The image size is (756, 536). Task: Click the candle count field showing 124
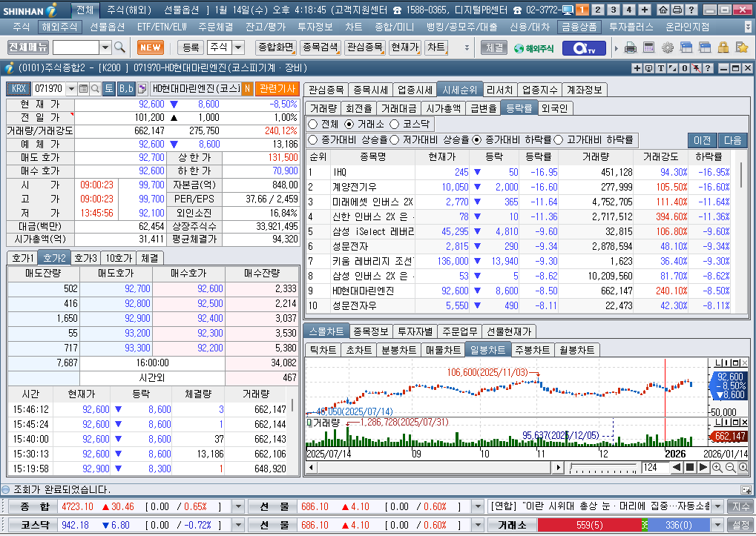tap(655, 467)
